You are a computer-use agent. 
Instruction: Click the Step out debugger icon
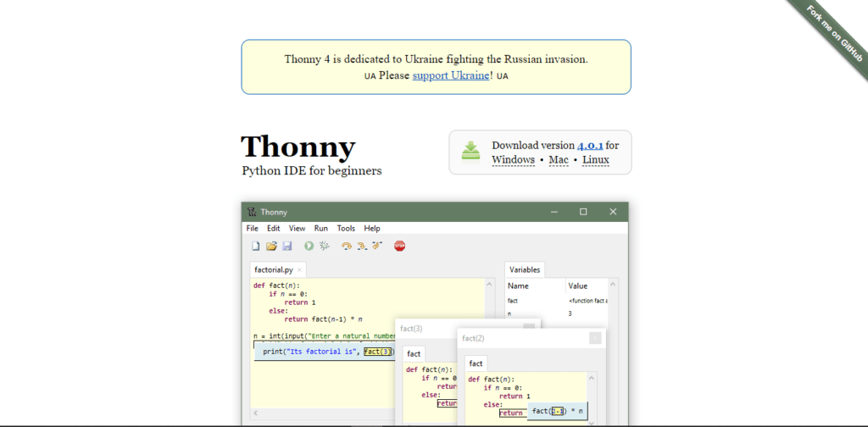click(x=377, y=247)
